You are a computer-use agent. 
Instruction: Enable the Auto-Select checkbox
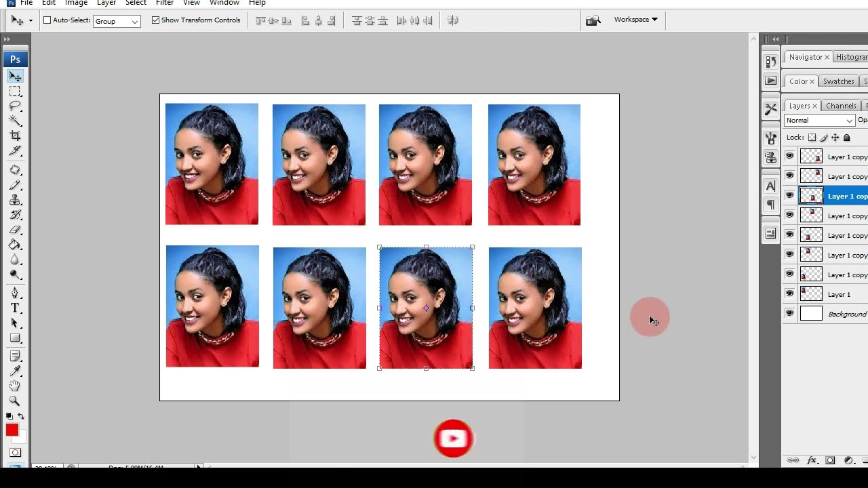click(47, 20)
